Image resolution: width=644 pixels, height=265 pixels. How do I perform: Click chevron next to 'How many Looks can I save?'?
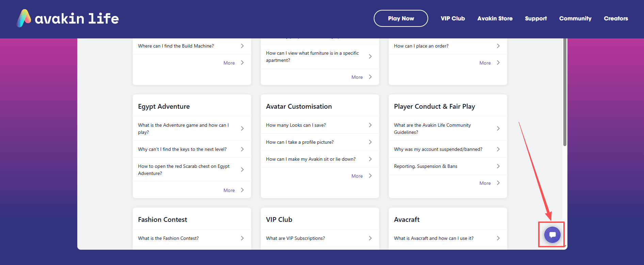[x=370, y=125]
